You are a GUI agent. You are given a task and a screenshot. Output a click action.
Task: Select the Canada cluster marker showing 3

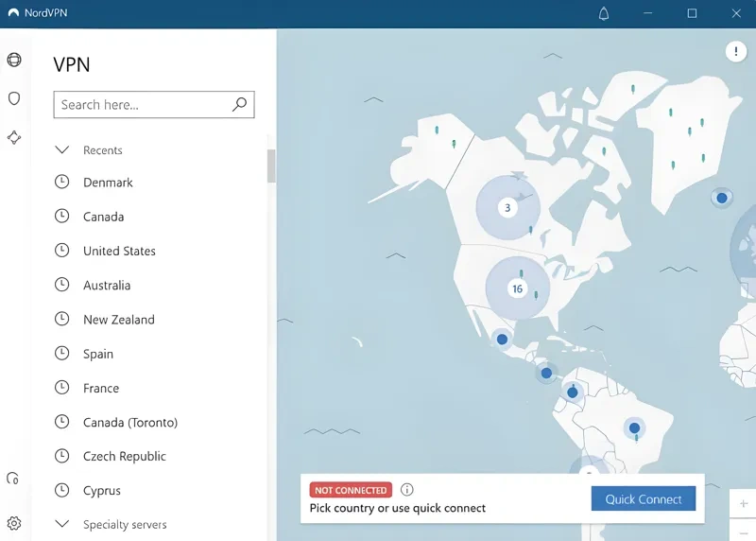507,207
